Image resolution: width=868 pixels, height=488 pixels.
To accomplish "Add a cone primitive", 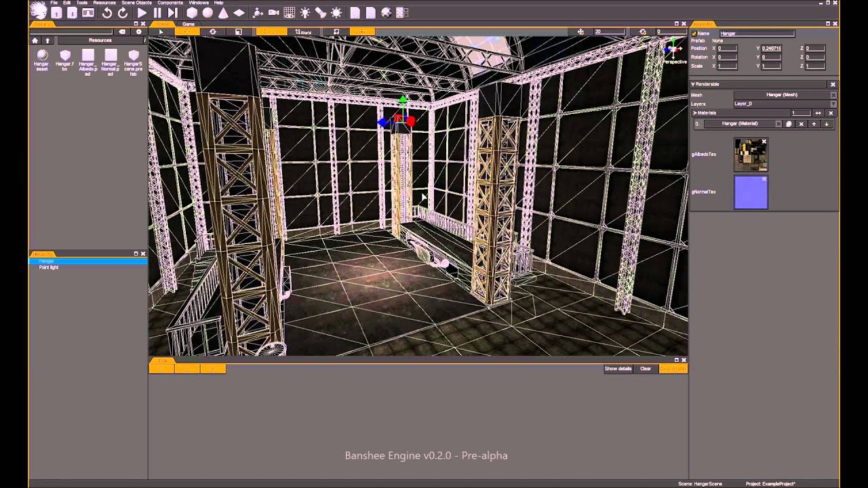I will 223,12.
